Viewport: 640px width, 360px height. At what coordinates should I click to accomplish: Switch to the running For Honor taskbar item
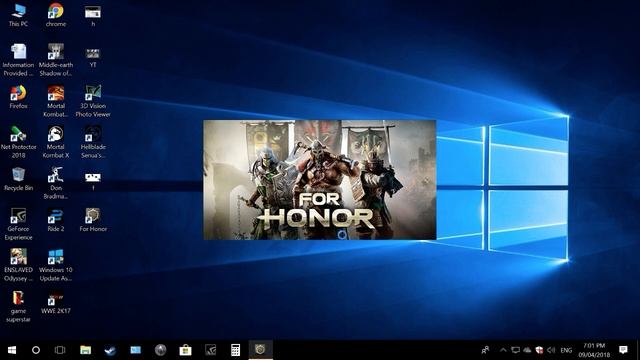(260, 350)
